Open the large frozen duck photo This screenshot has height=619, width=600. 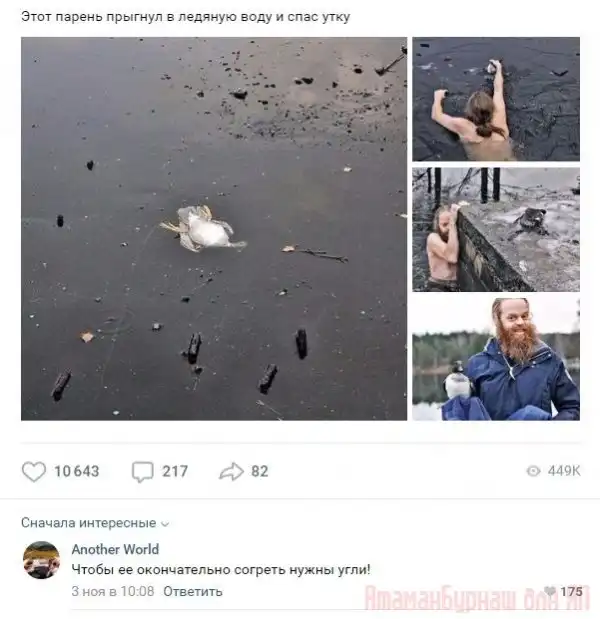pyautogui.click(x=214, y=229)
